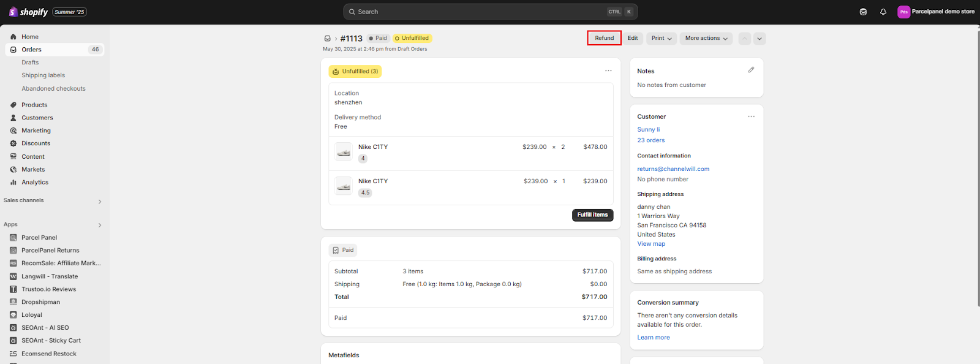The height and width of the screenshot is (364, 980).
Task: Click Nike C1TY thumbnail for size 4
Action: pos(344,151)
